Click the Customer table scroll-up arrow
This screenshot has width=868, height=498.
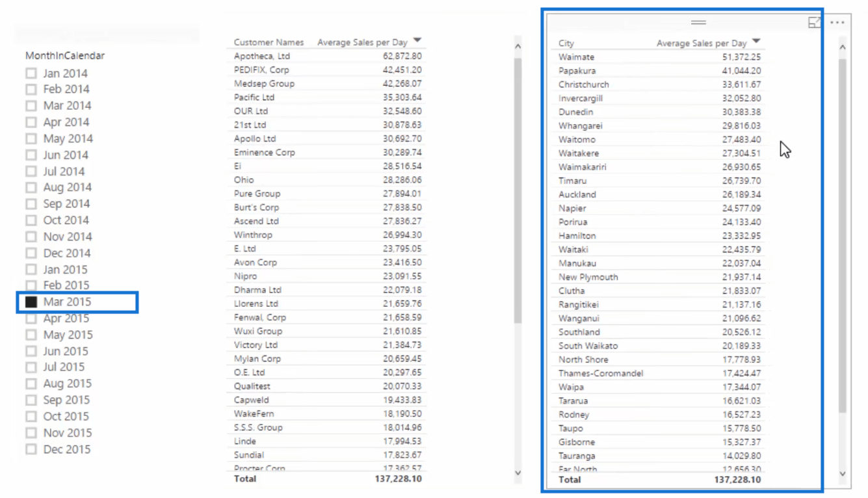(x=518, y=46)
